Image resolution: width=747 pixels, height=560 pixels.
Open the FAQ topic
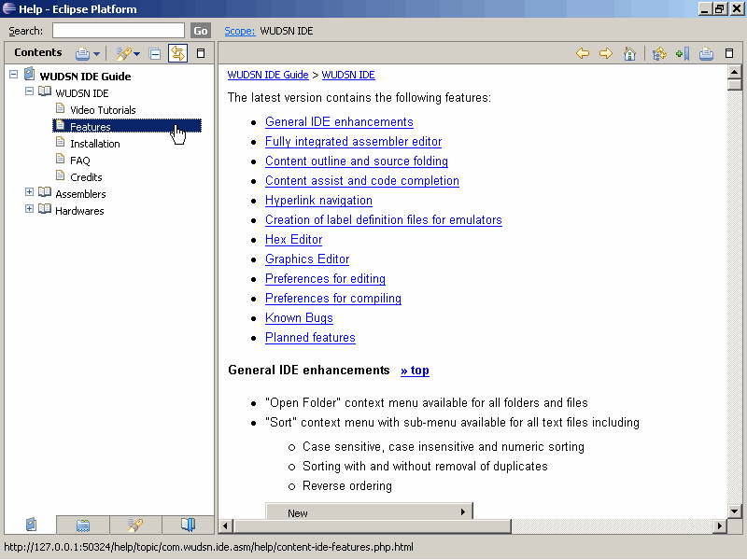click(x=80, y=161)
